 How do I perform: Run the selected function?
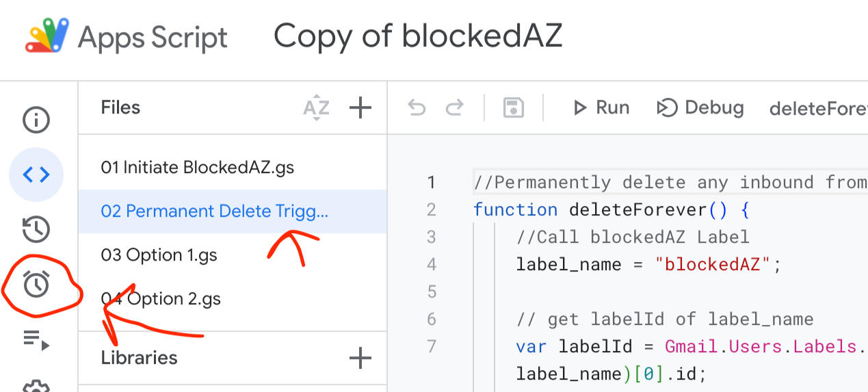(601, 108)
